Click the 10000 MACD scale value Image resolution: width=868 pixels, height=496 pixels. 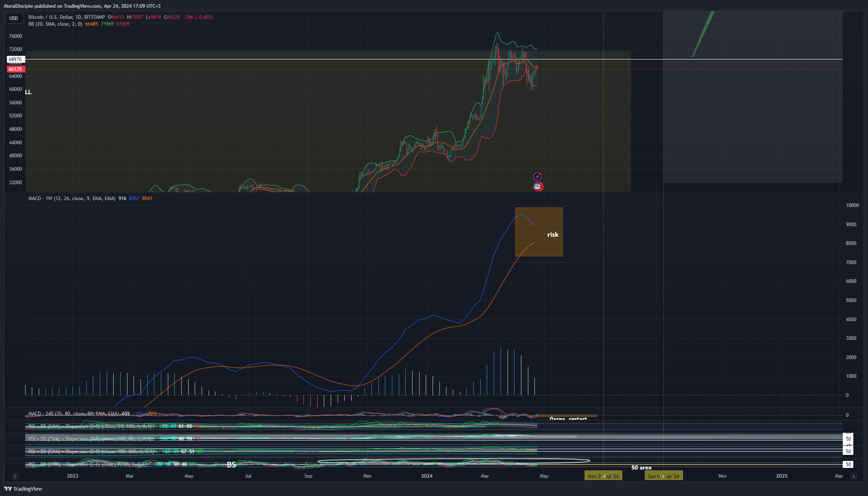point(852,205)
